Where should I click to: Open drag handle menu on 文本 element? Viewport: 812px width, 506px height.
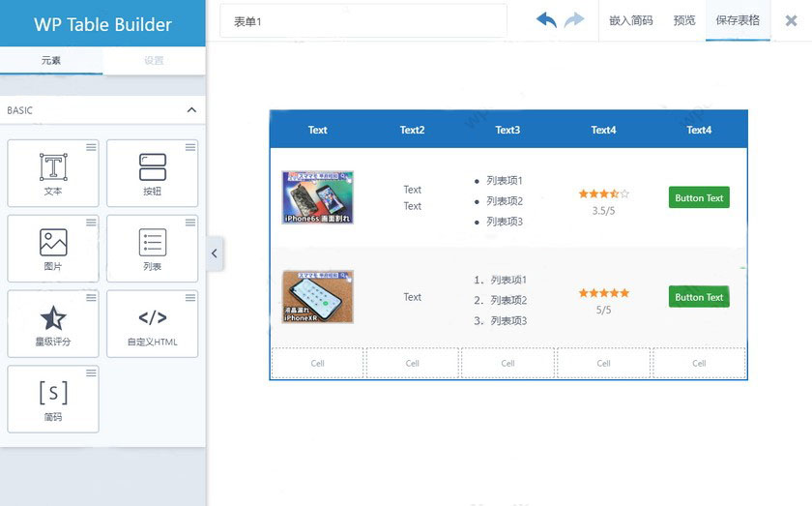coord(91,147)
